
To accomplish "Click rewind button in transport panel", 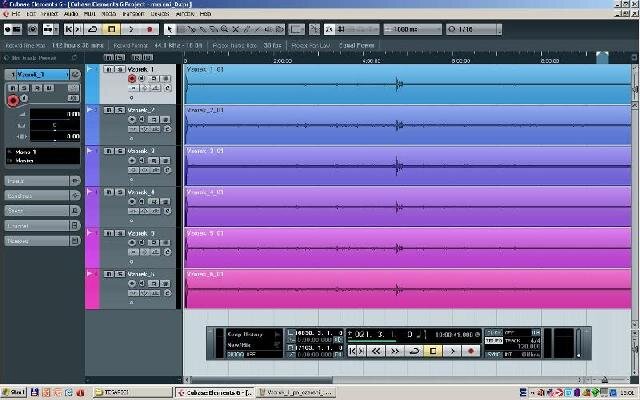I will (376, 351).
